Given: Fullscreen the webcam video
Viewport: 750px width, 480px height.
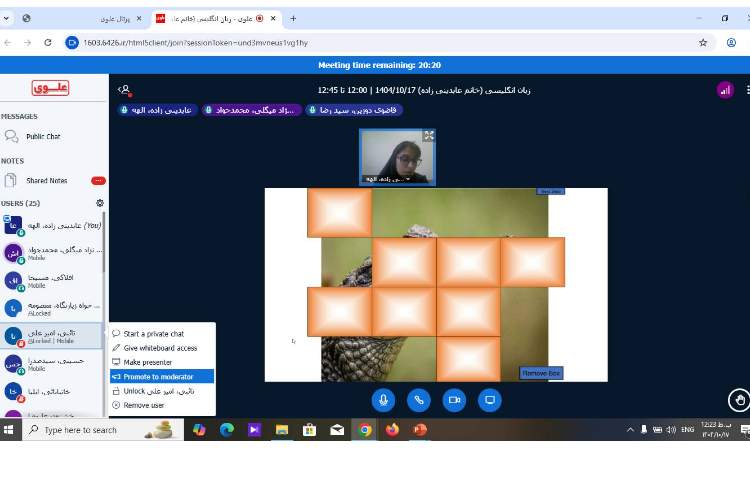Looking at the screenshot, I should pyautogui.click(x=429, y=136).
